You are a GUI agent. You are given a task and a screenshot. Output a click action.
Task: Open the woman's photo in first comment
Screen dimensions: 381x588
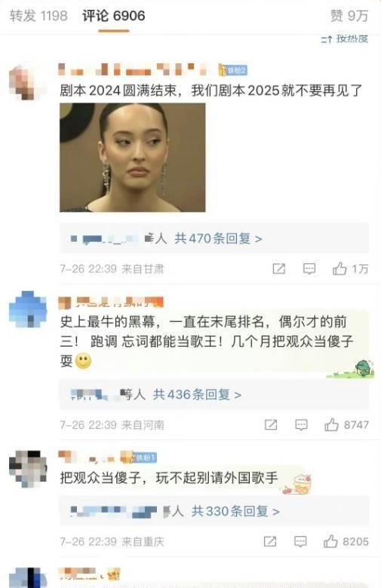tap(133, 158)
